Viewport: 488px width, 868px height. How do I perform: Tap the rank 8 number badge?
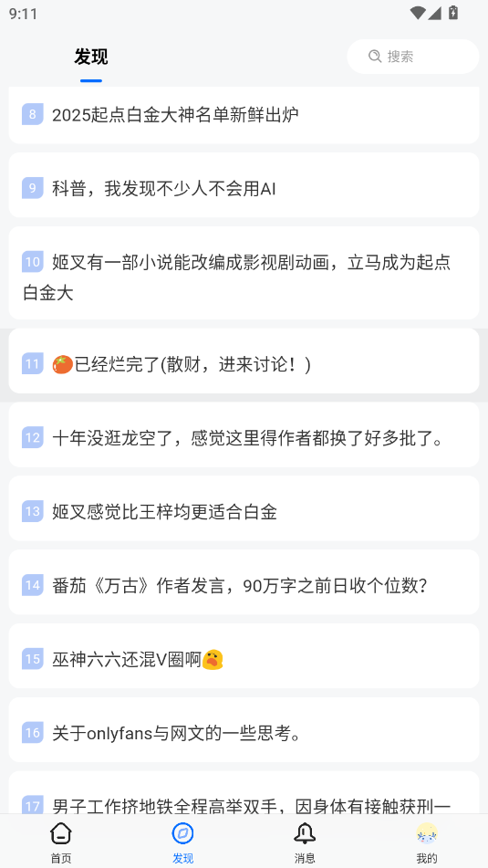(33, 115)
